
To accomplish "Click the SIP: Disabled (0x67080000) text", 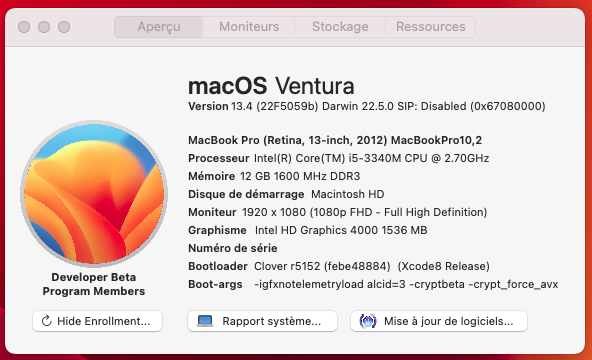I will coord(471,106).
